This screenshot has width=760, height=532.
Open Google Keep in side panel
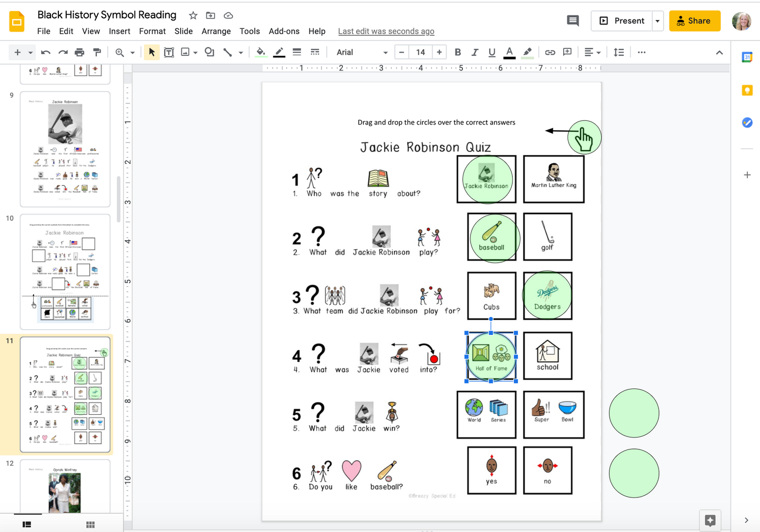pyautogui.click(x=747, y=90)
